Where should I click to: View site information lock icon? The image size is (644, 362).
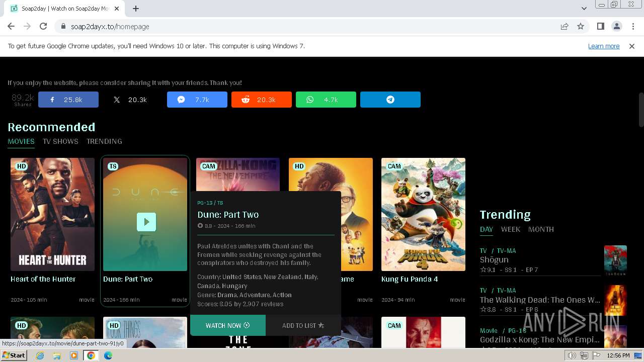(63, 26)
